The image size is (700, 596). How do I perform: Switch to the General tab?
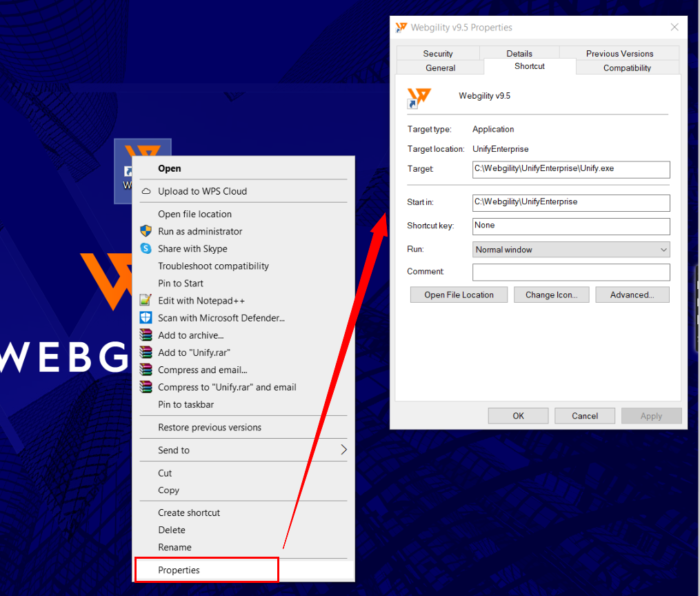440,68
